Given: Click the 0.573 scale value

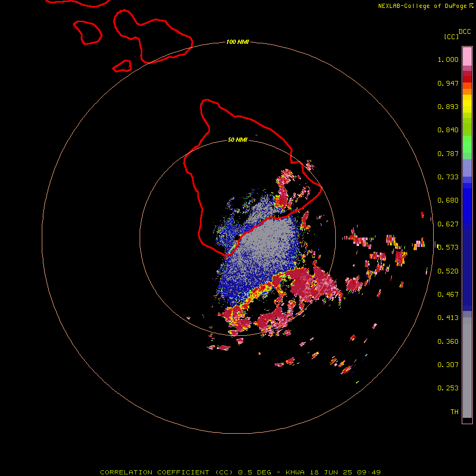Looking at the screenshot, I should point(448,248).
